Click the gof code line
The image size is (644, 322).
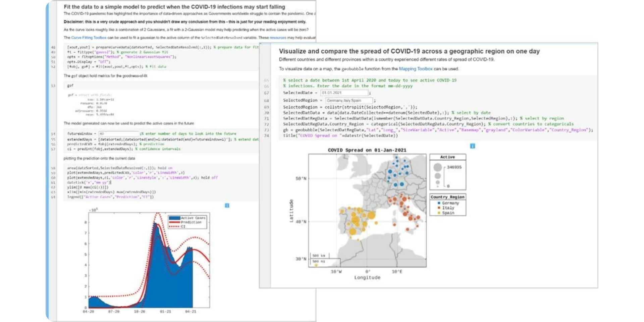coord(70,86)
